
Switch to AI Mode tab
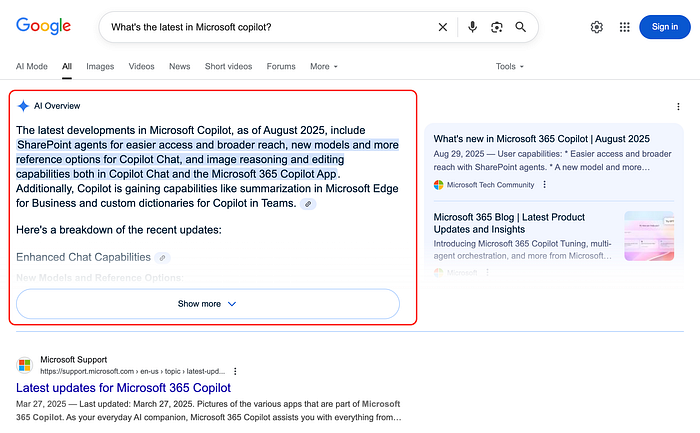click(x=32, y=67)
